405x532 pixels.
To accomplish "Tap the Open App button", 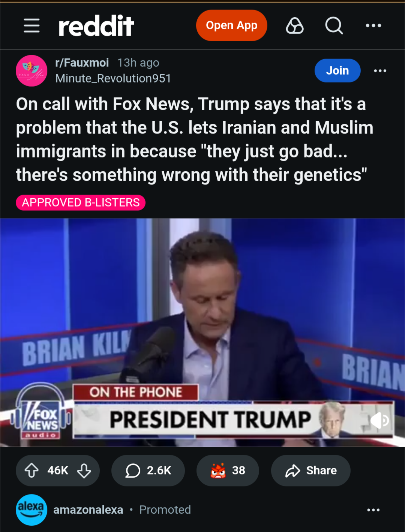I will click(x=231, y=25).
